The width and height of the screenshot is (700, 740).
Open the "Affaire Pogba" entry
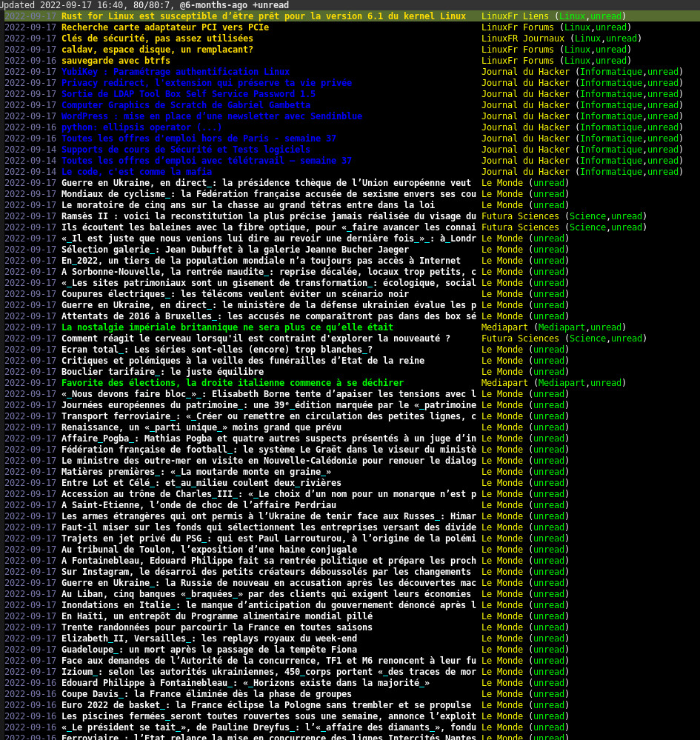click(x=269, y=438)
